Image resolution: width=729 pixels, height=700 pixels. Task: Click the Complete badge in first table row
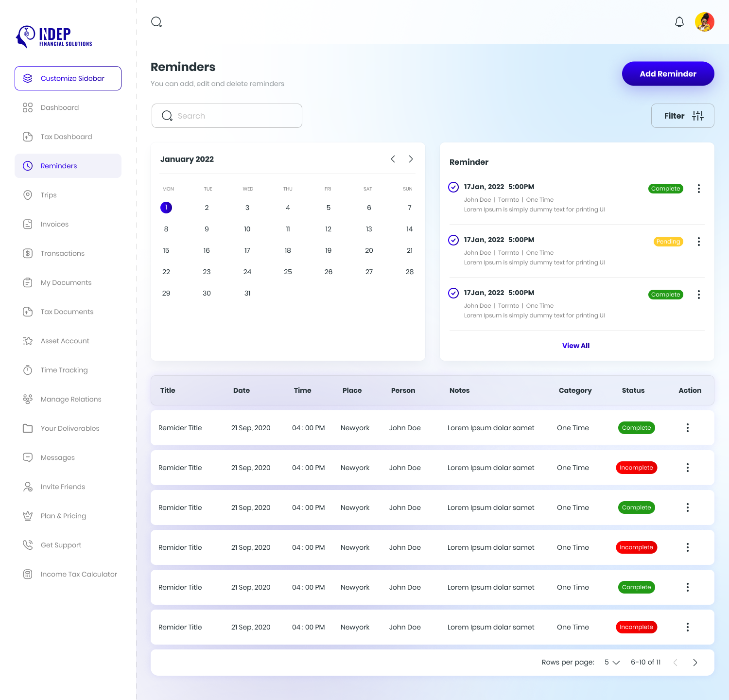point(637,428)
